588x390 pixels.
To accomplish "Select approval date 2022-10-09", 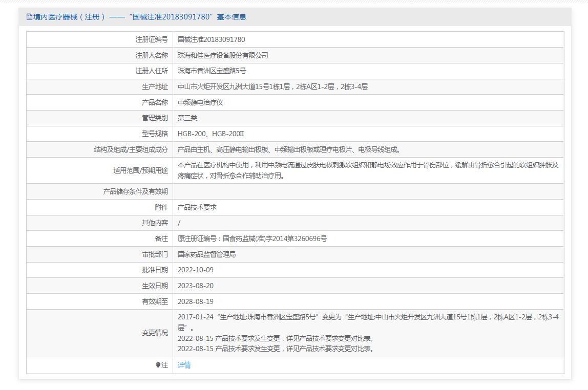I will click(195, 270).
